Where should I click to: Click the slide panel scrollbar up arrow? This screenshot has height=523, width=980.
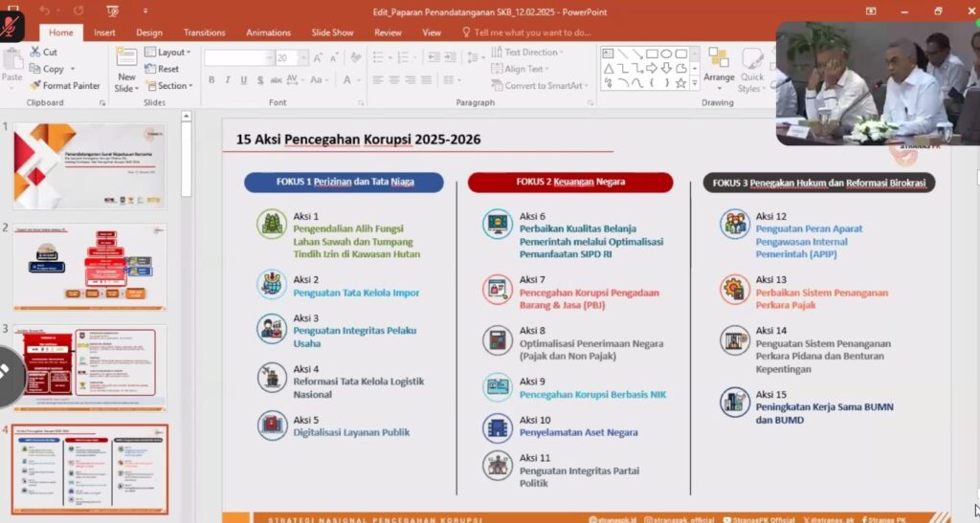click(x=186, y=116)
